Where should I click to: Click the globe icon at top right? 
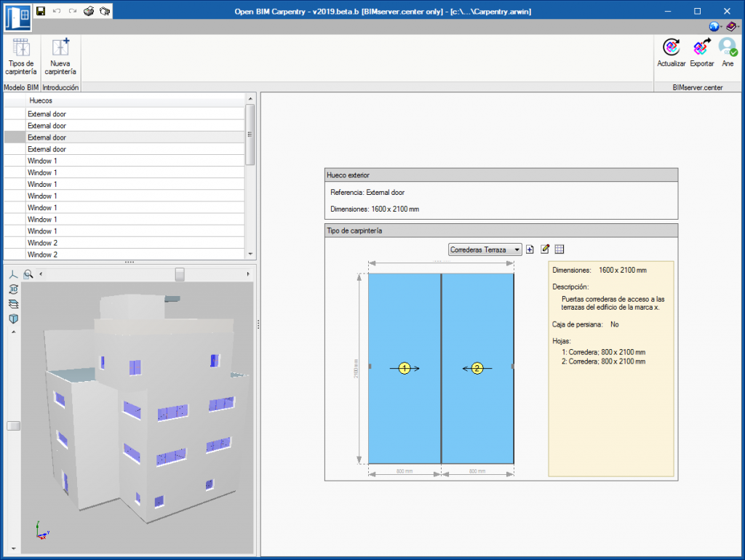[714, 27]
